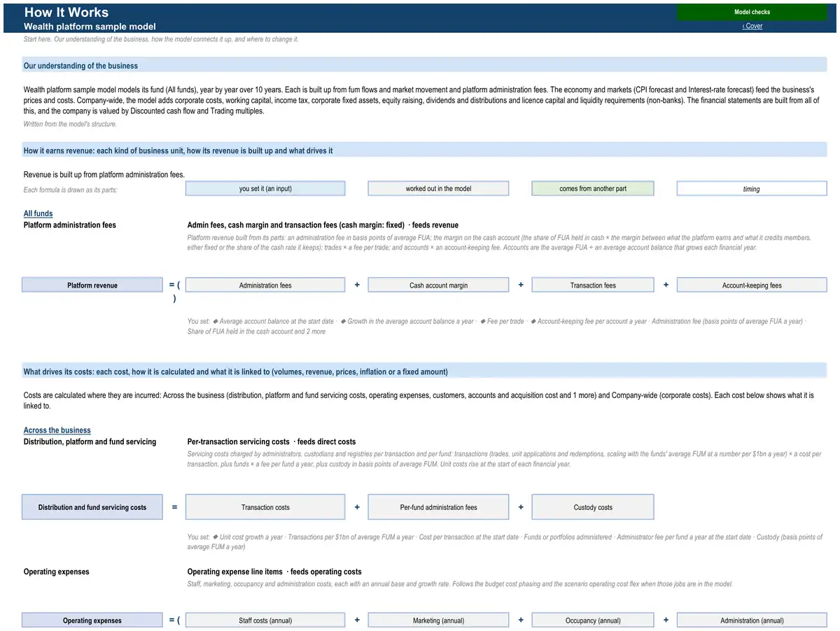Select the 'How It Works' title
Viewport: 840px width, 631px height.
click(x=66, y=12)
